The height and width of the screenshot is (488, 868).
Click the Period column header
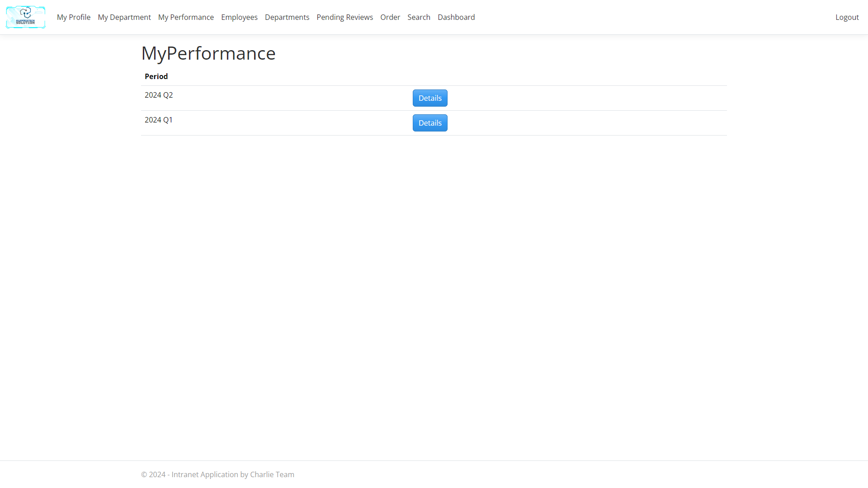[156, 76]
